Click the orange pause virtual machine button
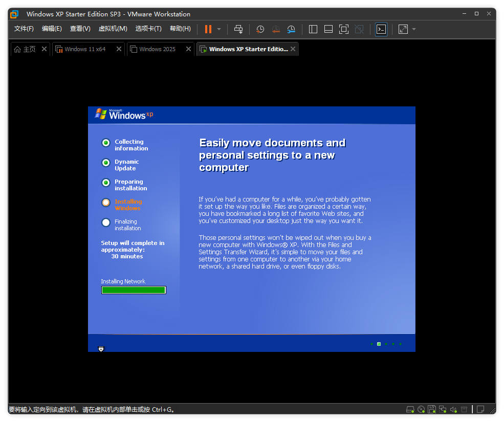The image size is (504, 422). coord(208,29)
